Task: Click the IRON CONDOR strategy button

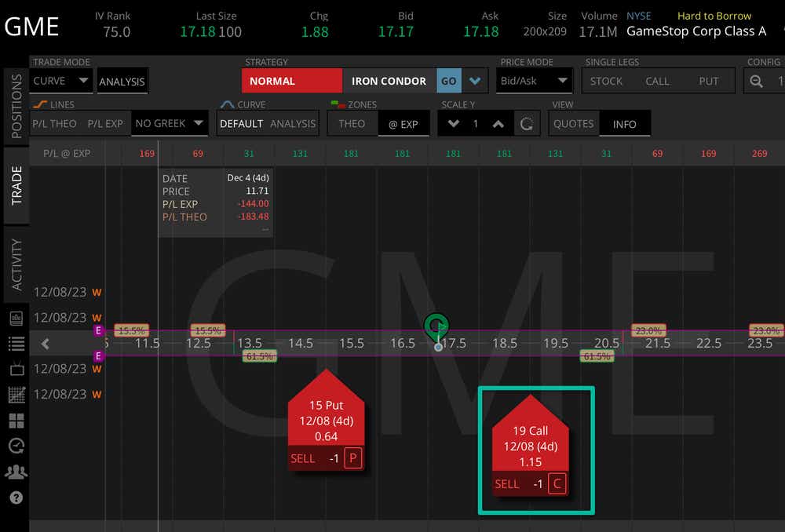Action: [x=389, y=80]
